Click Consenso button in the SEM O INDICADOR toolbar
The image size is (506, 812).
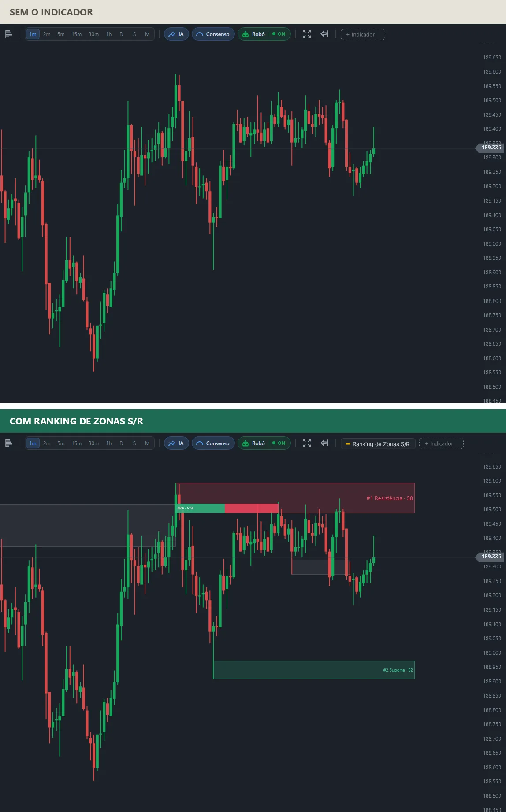click(213, 34)
